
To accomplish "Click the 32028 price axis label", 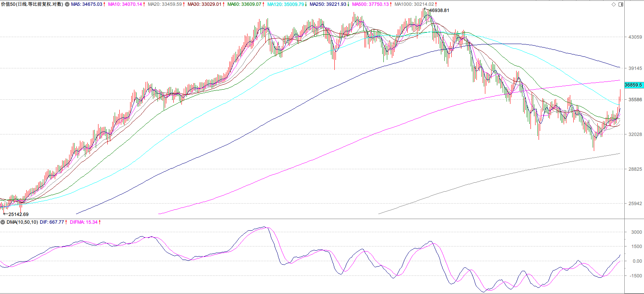I will click(635, 134).
